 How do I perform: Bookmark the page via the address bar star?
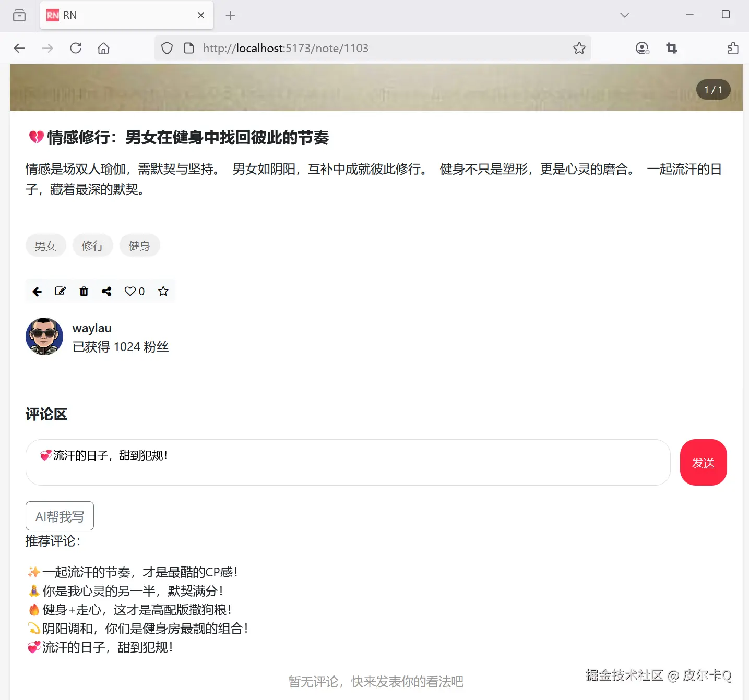(579, 48)
